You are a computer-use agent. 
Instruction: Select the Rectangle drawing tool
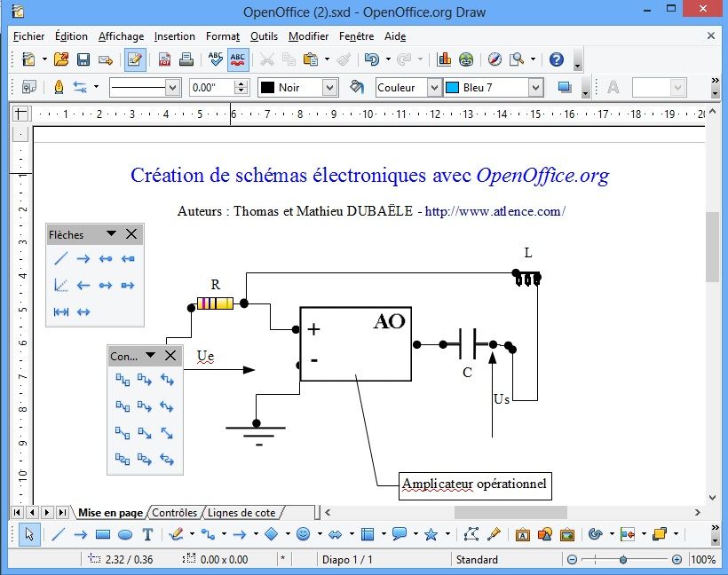103,534
